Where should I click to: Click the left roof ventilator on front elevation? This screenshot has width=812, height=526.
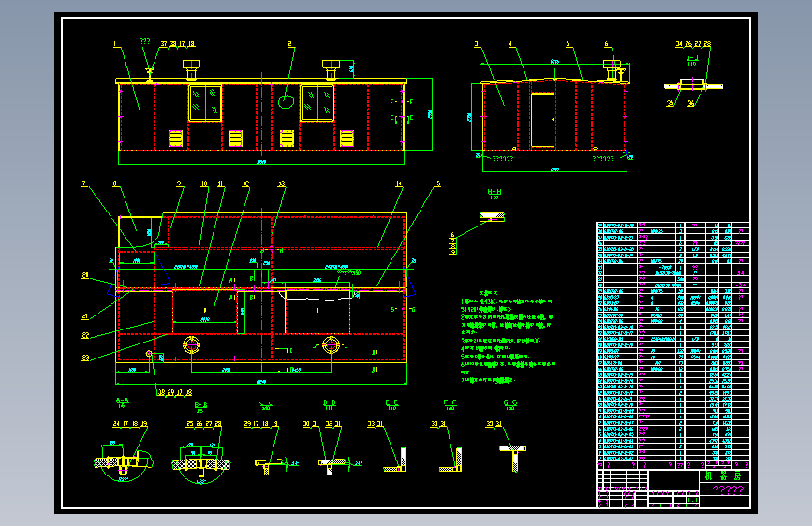click(192, 70)
